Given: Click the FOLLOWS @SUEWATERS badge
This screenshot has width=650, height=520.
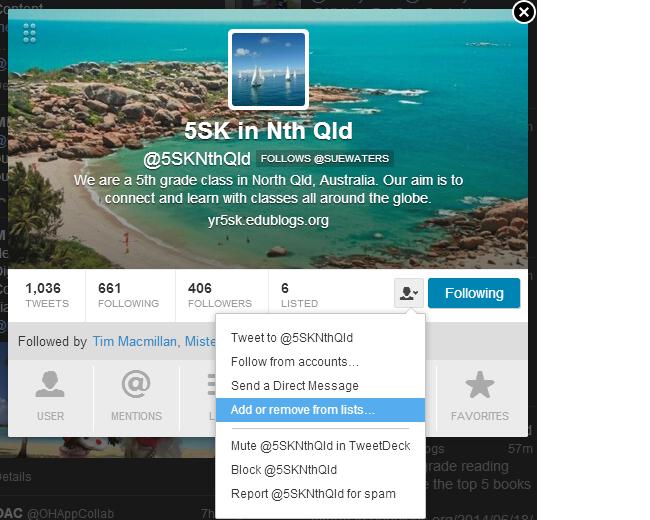Looking at the screenshot, I should pos(325,158).
